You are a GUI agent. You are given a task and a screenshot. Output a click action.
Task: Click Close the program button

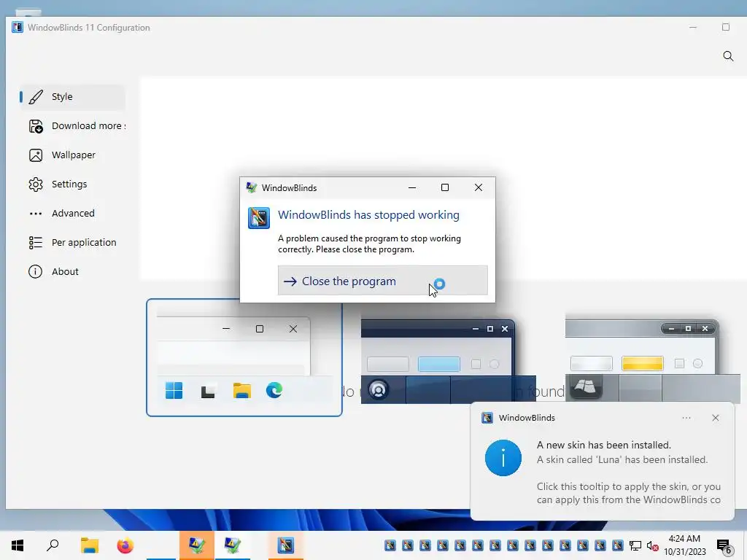pyautogui.click(x=382, y=281)
